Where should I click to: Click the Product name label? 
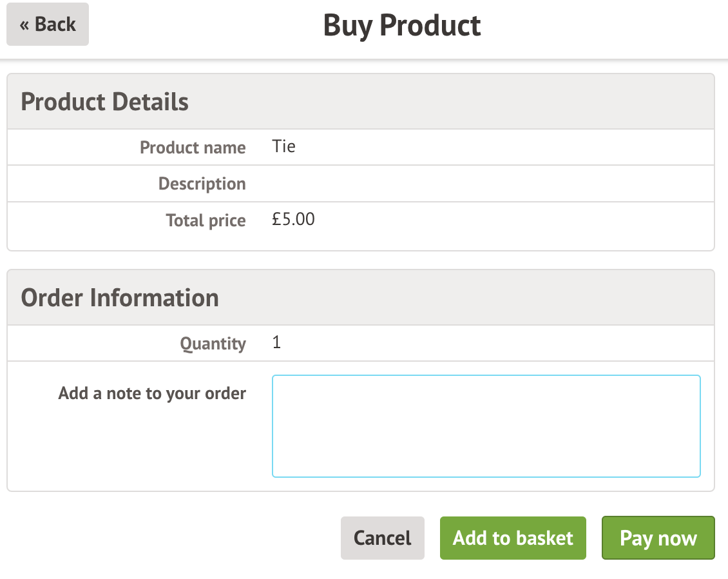[193, 148]
